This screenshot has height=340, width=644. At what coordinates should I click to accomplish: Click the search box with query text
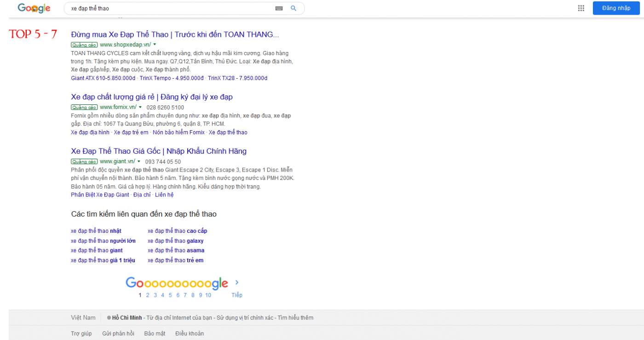point(170,8)
